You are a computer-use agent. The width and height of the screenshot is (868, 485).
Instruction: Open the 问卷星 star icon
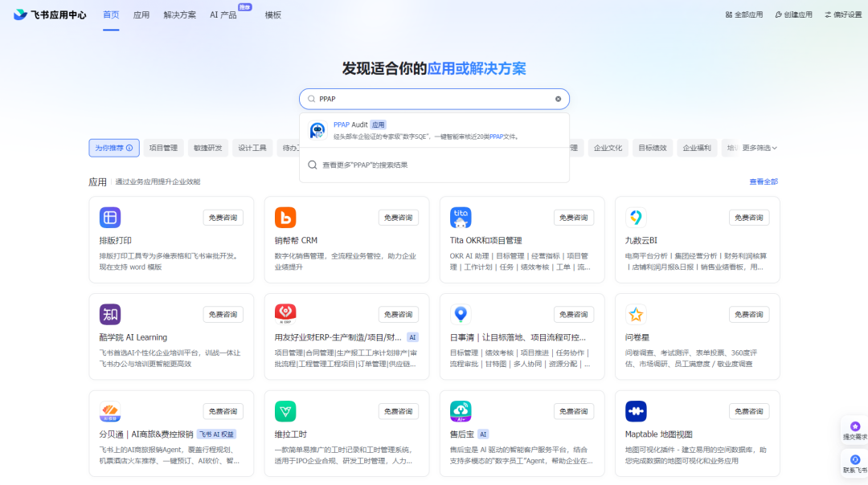pos(636,314)
